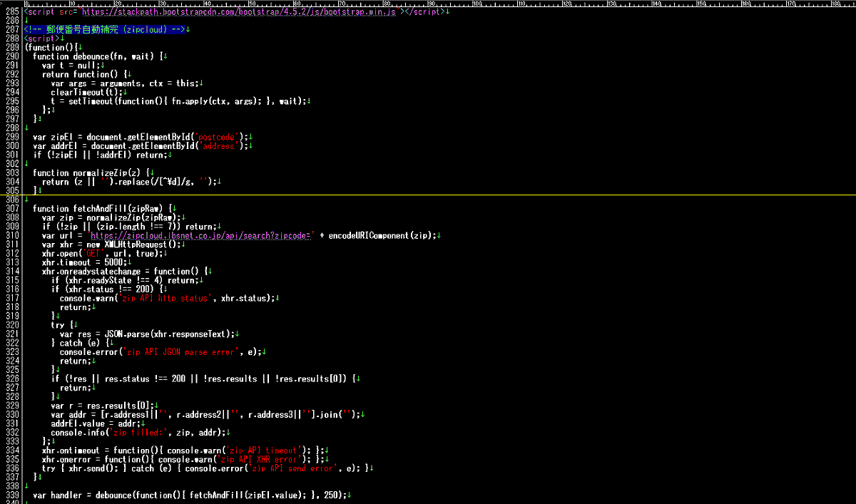Click the opening <script> tag on line 288

(42, 38)
